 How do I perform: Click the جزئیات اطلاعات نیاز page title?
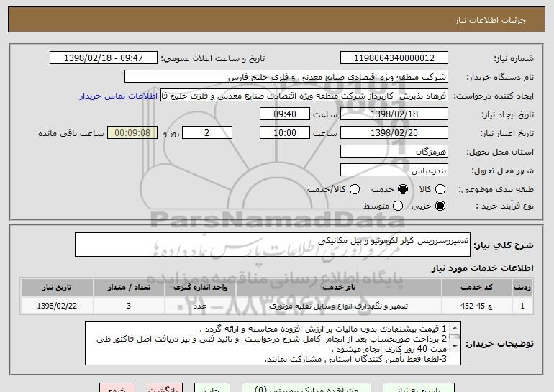(x=490, y=20)
